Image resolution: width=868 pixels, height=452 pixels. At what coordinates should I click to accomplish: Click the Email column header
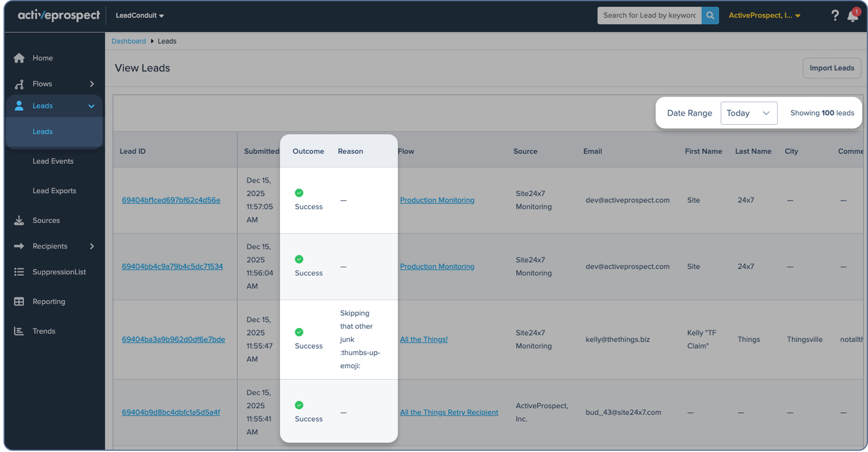[x=593, y=151]
